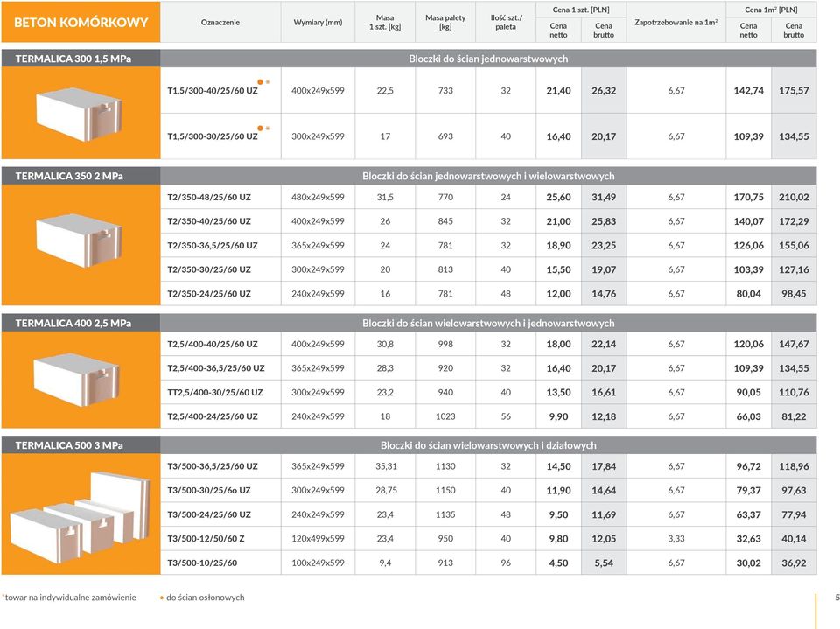Click footnote 'do ścian osłonowych'
The width and height of the screenshot is (840, 629).
(x=205, y=598)
